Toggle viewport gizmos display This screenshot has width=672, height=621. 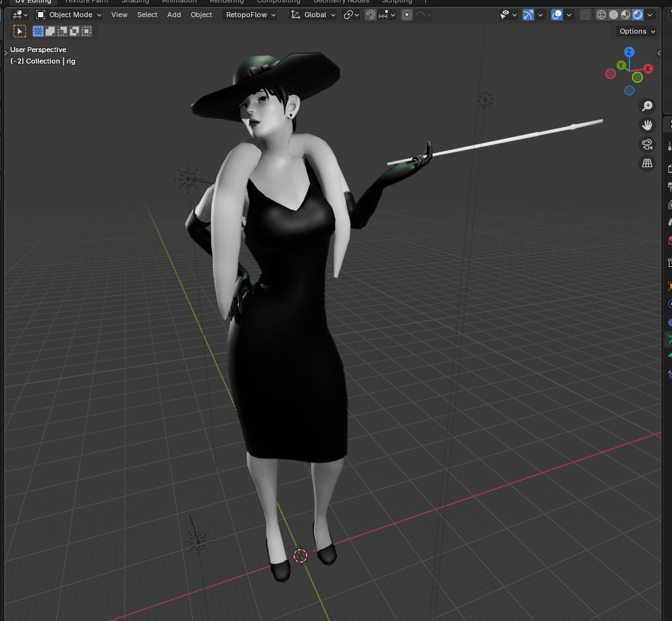(x=528, y=15)
